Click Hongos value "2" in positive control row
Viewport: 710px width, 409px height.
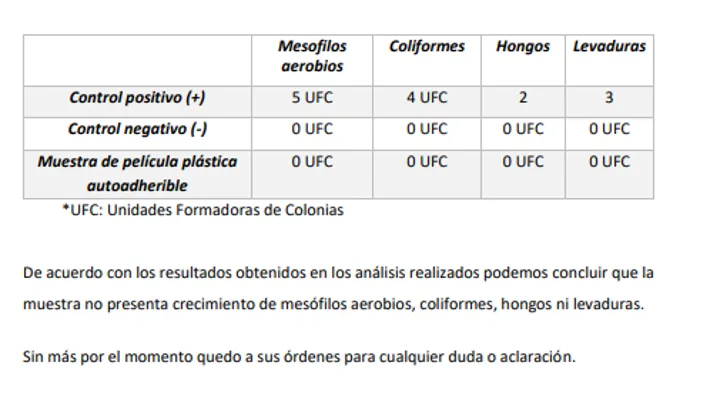(522, 98)
